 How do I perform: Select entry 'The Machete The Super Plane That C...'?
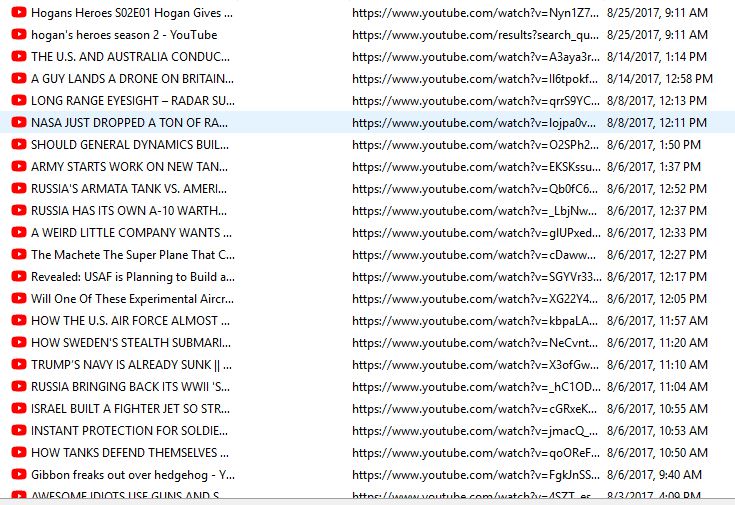click(x=133, y=255)
